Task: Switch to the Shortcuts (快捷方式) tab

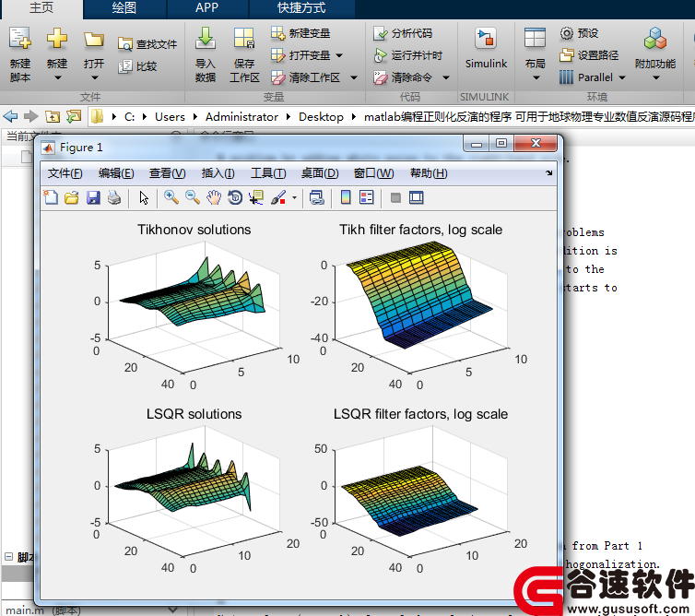Action: click(x=301, y=8)
